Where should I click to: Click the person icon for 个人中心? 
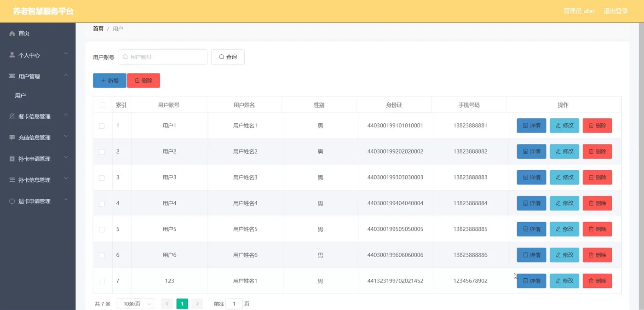12,55
